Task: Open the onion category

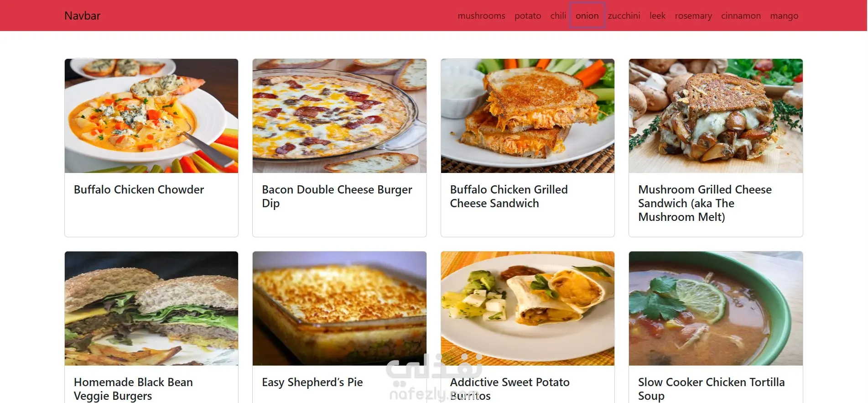Action: coord(587,16)
